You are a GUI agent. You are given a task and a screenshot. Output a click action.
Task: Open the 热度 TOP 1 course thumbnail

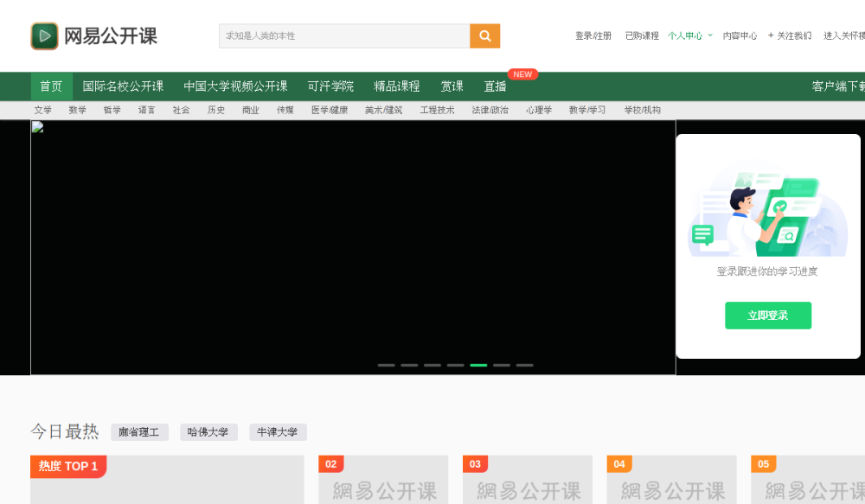coord(167,480)
